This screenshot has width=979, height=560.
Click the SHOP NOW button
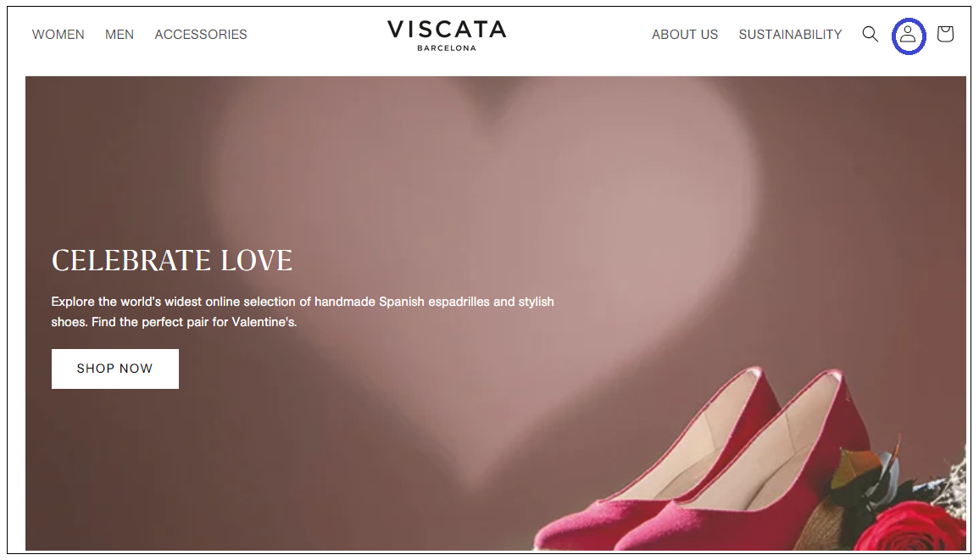pyautogui.click(x=115, y=369)
